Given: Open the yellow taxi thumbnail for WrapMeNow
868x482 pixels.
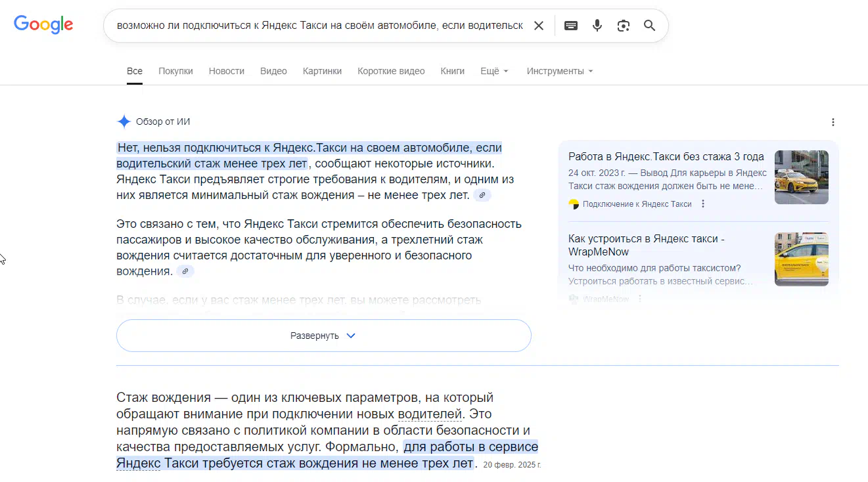Looking at the screenshot, I should [x=802, y=259].
